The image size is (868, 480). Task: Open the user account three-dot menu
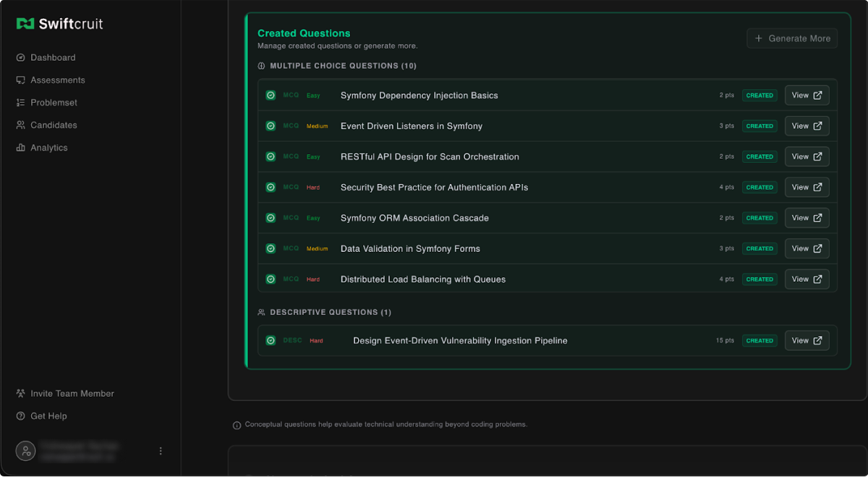point(161,451)
